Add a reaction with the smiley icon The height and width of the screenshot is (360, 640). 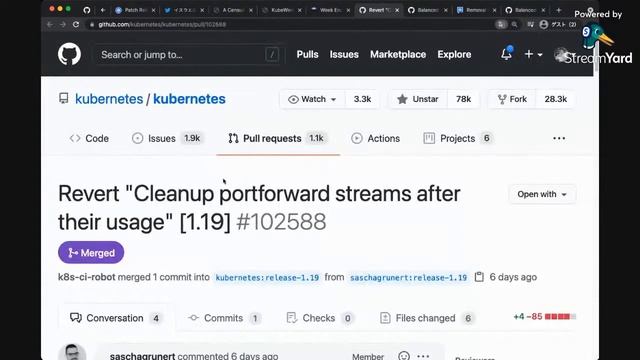[404, 356]
